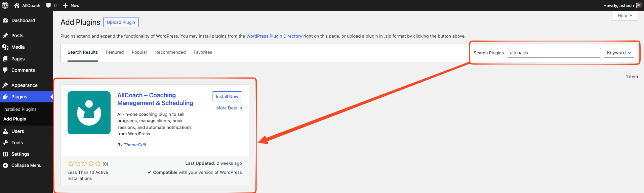Open the ThemeGrill author link

click(x=135, y=145)
